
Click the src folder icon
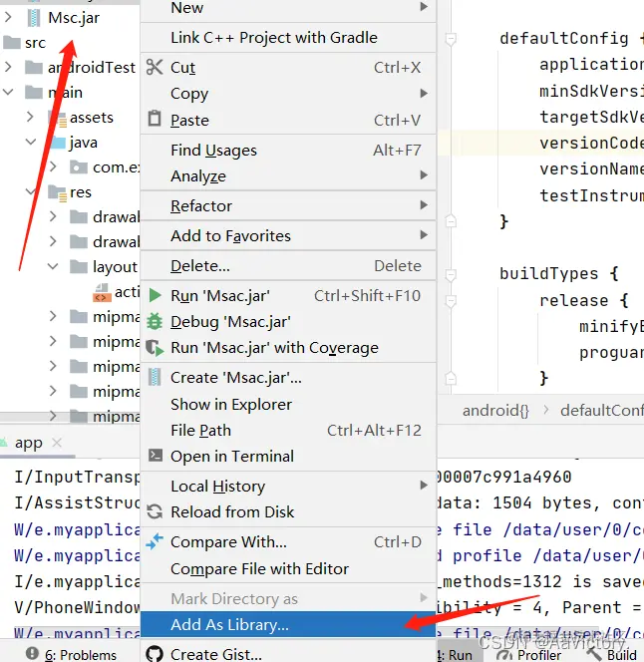12,42
